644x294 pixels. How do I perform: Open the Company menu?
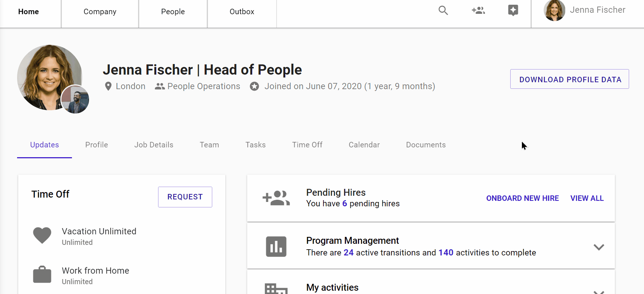[x=100, y=12]
